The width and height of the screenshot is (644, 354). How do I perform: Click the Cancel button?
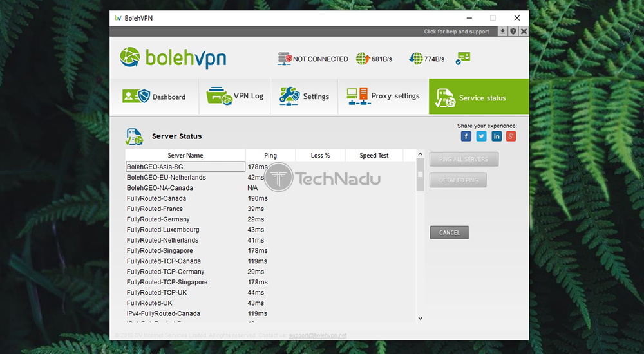coord(450,232)
